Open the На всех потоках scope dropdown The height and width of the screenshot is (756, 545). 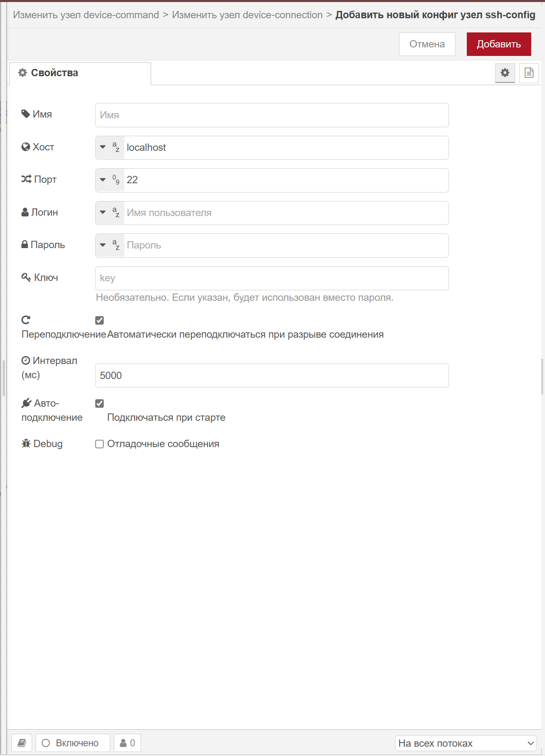[x=466, y=743]
